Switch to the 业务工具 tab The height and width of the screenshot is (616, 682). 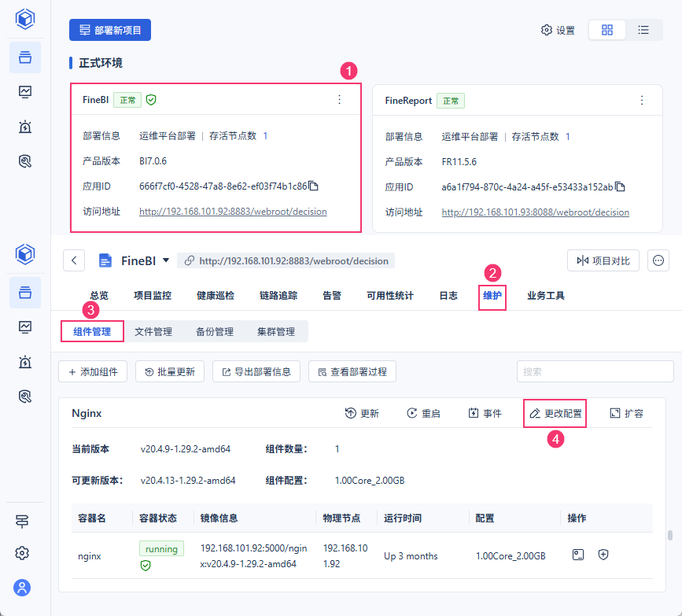click(546, 296)
